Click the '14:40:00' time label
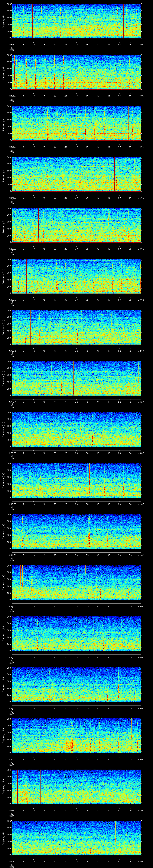 point(12,504)
